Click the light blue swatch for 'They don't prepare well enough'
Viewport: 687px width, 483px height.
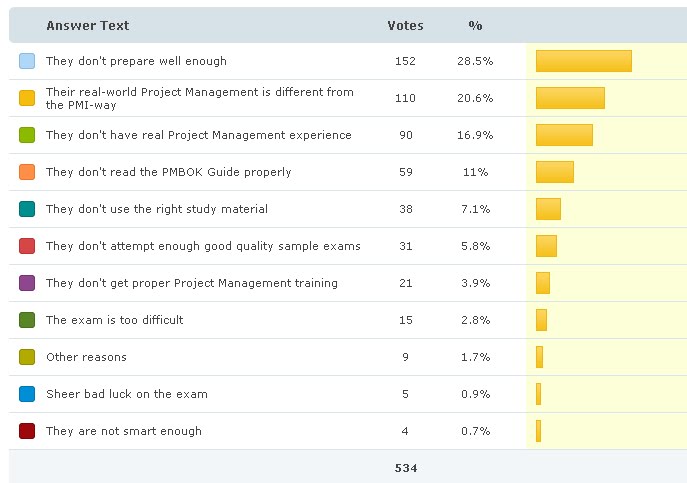coord(27,61)
